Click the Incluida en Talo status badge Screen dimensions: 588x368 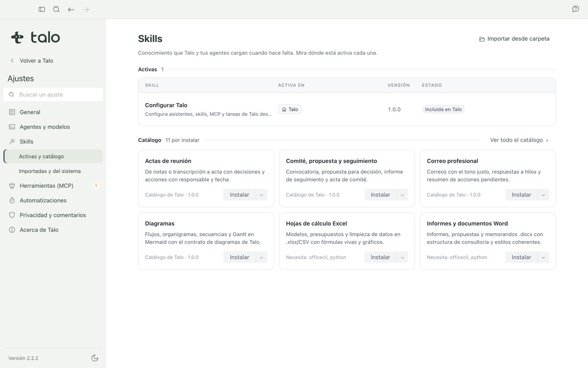pyautogui.click(x=443, y=109)
